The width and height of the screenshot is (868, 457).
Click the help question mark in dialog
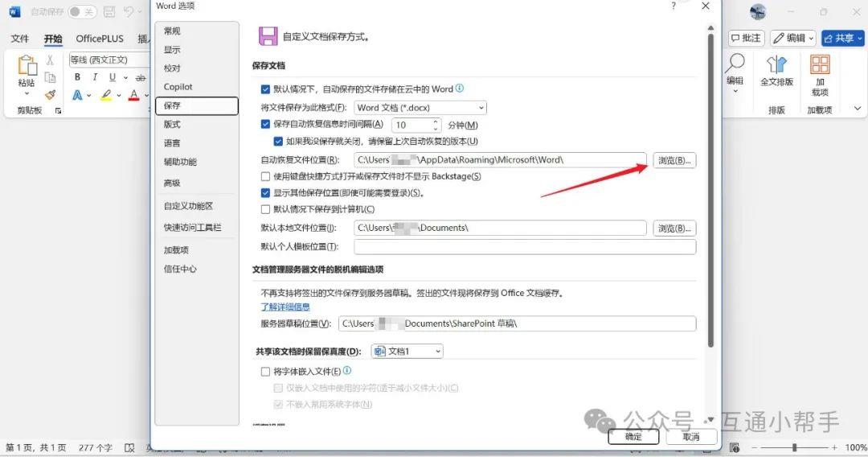coord(674,6)
